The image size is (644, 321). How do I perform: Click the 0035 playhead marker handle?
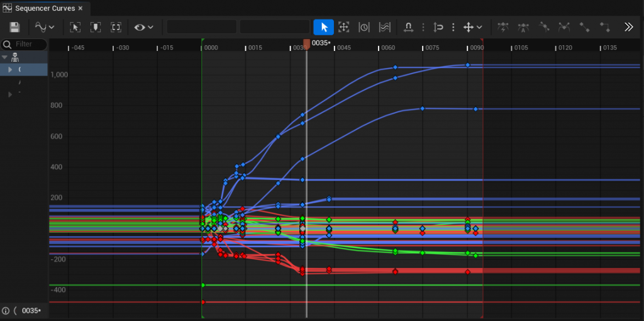point(306,43)
